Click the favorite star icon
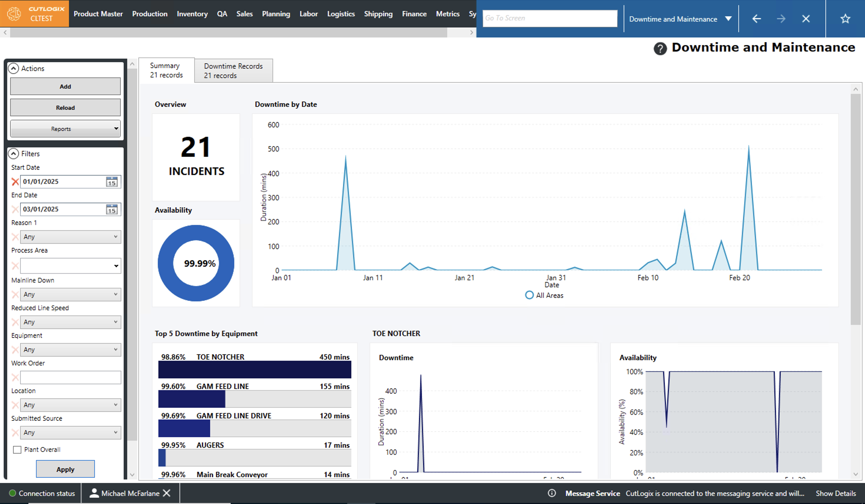 (x=845, y=19)
